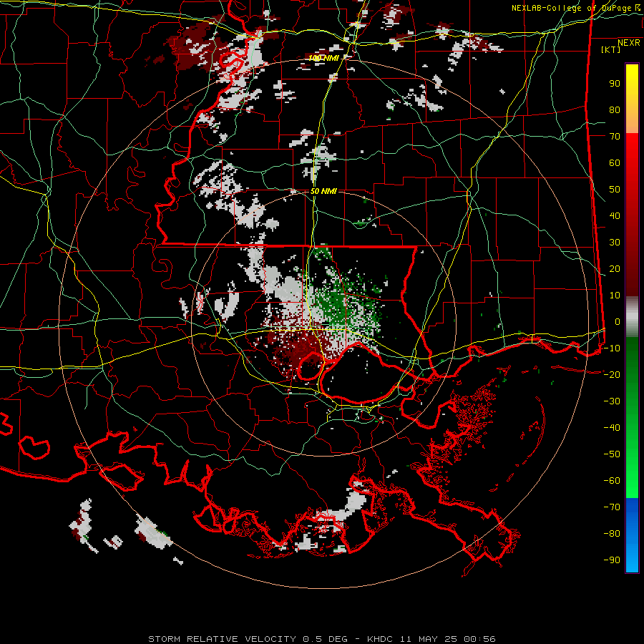Click the 11 MAY 25 date in the caption
Viewport: 644px width, 644px height.
click(x=429, y=639)
